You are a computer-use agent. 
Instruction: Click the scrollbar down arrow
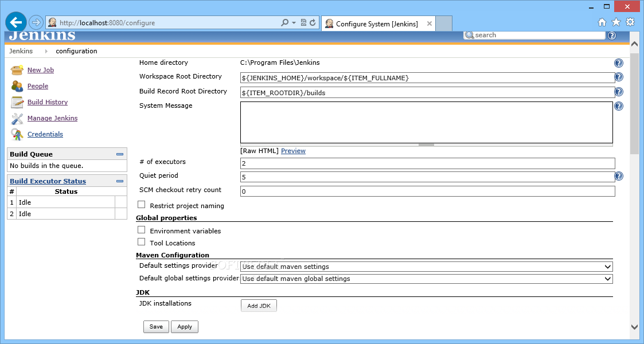click(635, 327)
